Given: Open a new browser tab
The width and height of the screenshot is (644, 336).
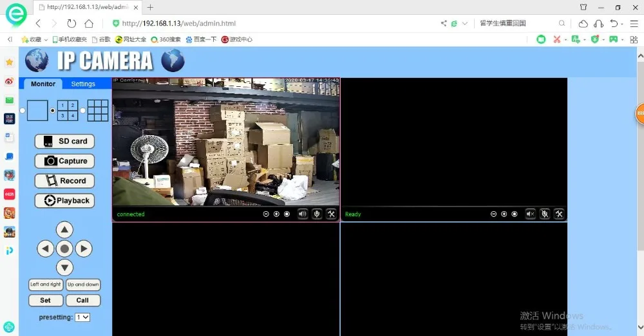Looking at the screenshot, I should [x=150, y=7].
